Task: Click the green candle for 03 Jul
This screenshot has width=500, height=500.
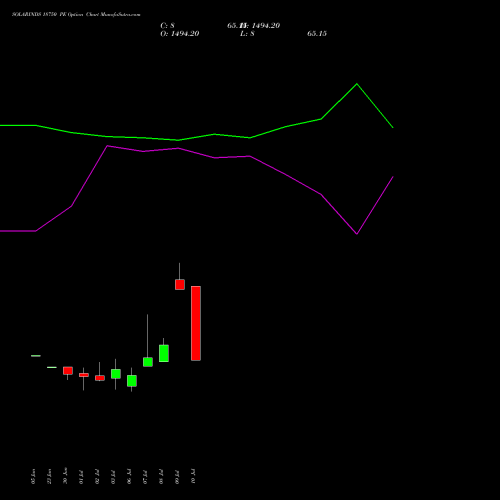Action: (x=116, y=374)
